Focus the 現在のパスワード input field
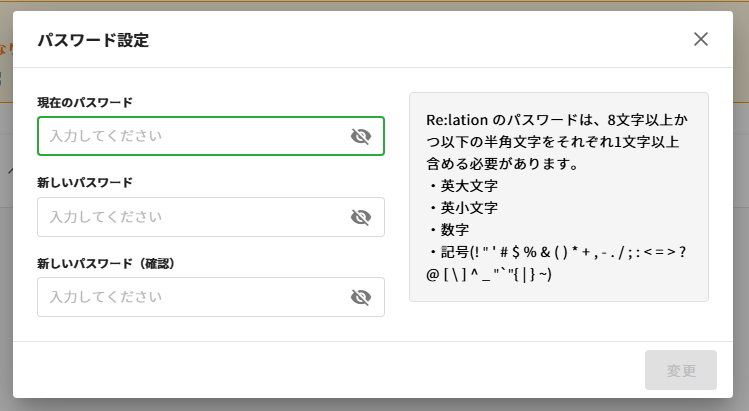 tap(190, 137)
